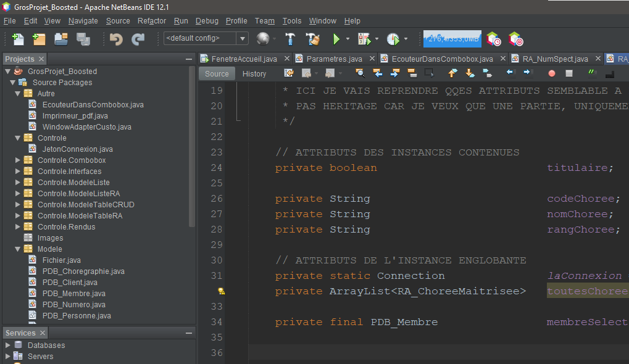Open the Refactor menu

pyautogui.click(x=151, y=20)
